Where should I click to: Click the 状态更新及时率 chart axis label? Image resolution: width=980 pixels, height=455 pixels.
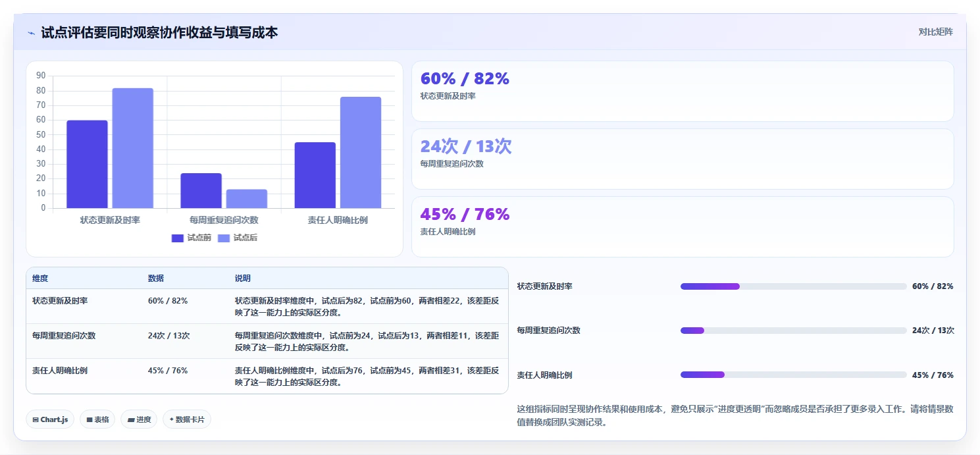[x=110, y=220]
